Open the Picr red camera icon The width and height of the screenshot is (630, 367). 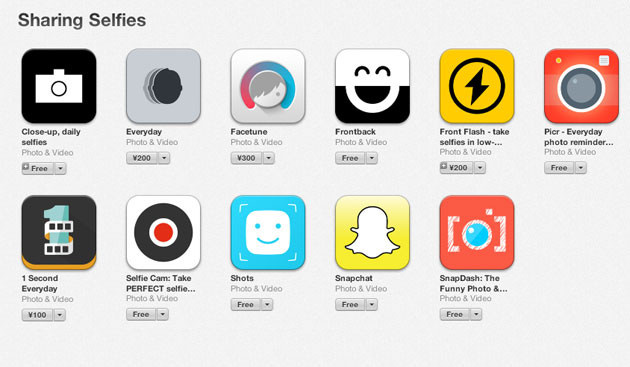click(x=581, y=86)
